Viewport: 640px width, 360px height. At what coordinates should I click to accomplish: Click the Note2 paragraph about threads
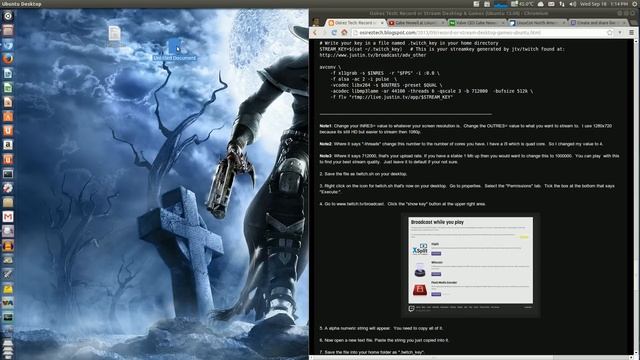tap(461, 144)
